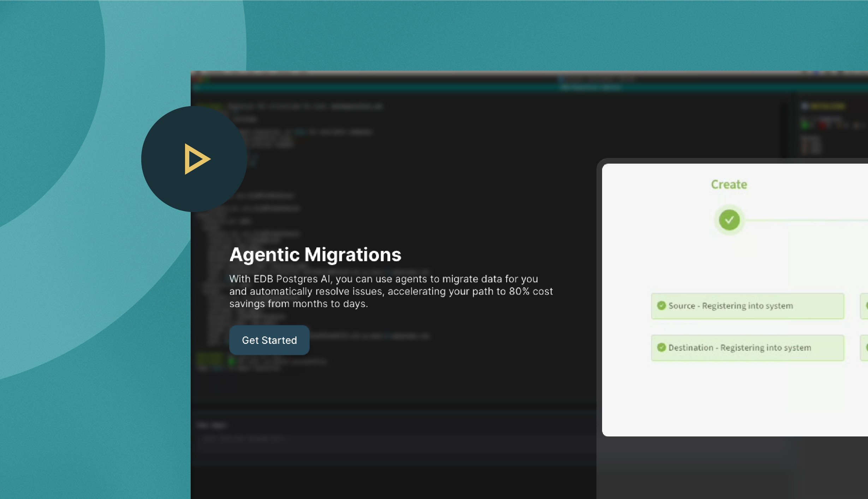Click the EDB Postgres AI description paragraph
The image size is (868, 499).
click(x=390, y=291)
